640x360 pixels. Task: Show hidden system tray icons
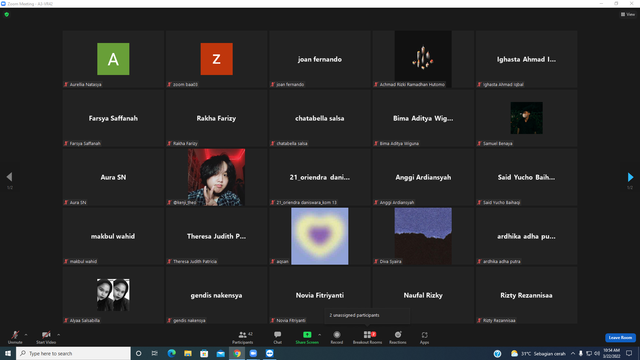pyautogui.click(x=573, y=353)
